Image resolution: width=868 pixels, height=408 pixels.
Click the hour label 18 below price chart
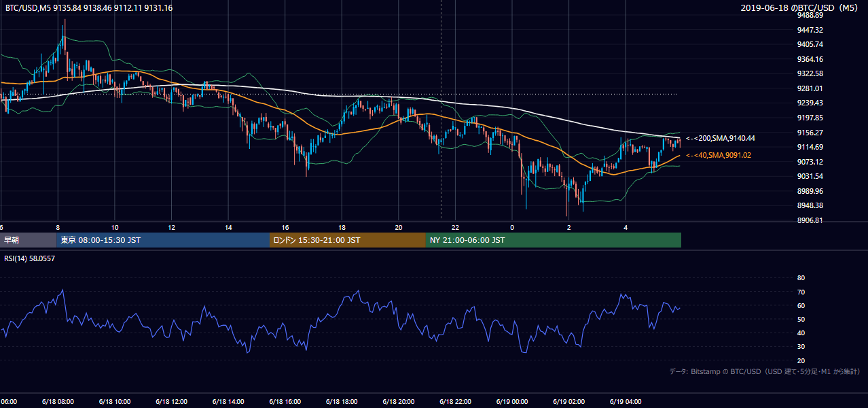point(342,227)
